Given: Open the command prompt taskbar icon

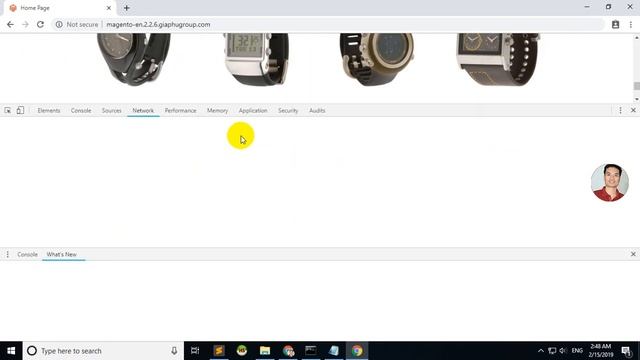Looking at the screenshot, I should pos(311,351).
